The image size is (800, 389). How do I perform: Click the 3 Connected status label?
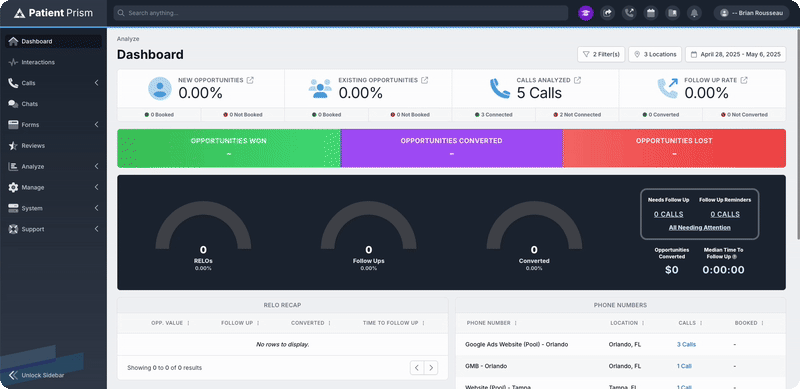point(493,115)
